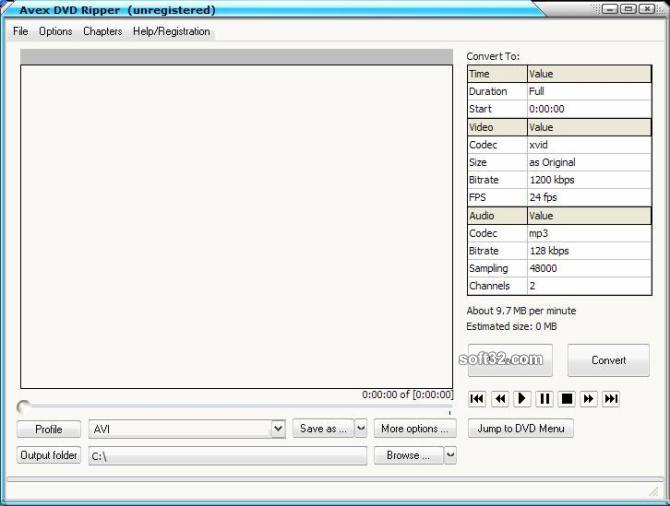
Task: Open the Options menu
Action: 56,31
